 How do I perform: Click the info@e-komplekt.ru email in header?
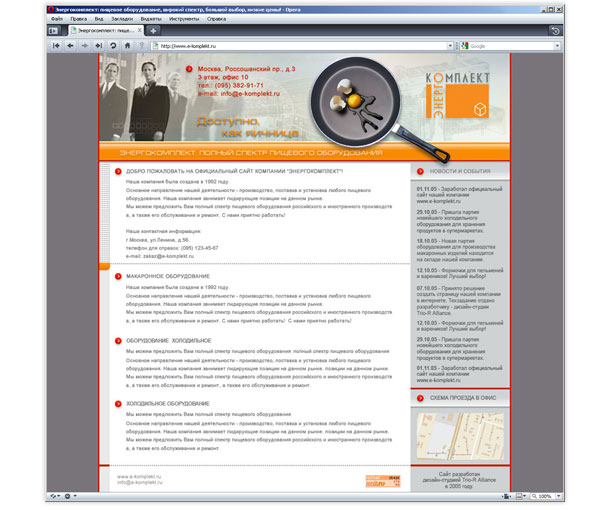pos(250,94)
